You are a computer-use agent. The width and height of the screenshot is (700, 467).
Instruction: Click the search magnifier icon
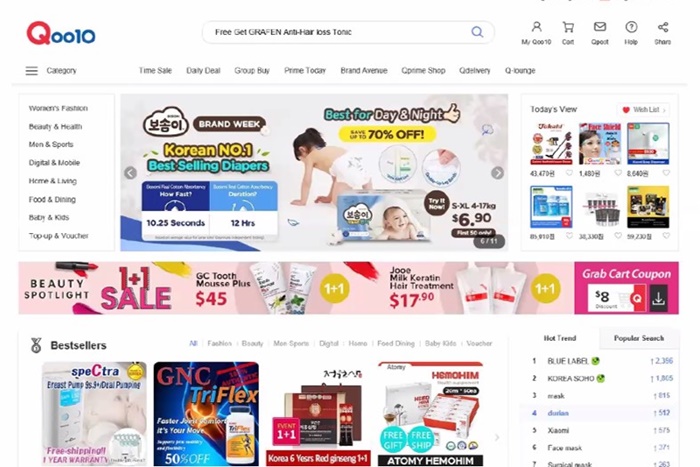pos(477,32)
